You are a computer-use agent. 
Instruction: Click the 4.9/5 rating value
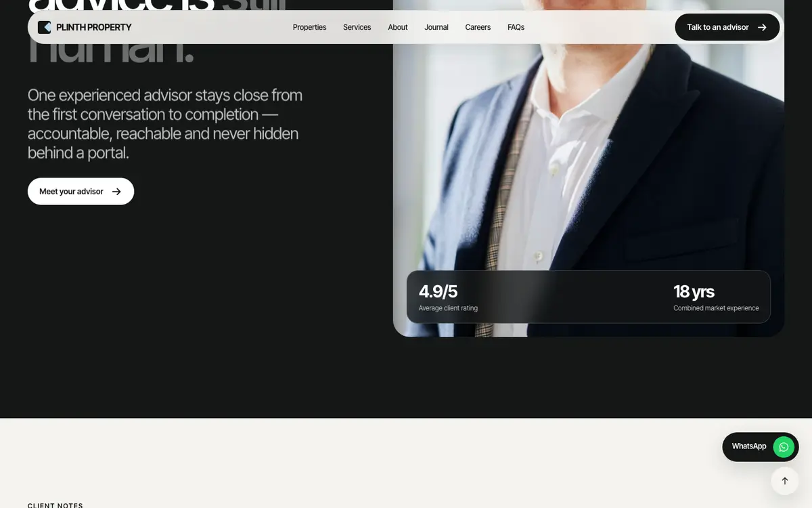(438, 291)
